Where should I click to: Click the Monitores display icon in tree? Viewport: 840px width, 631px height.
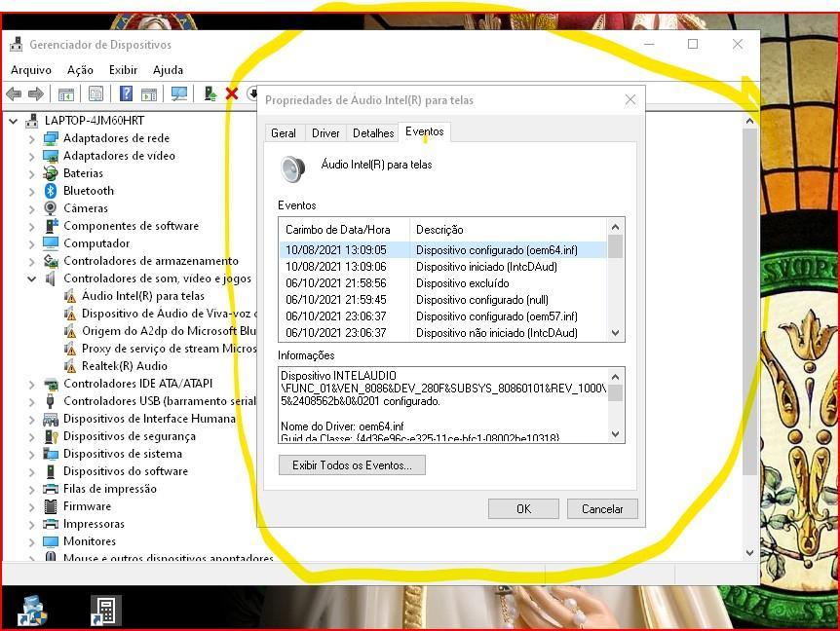[x=51, y=541]
